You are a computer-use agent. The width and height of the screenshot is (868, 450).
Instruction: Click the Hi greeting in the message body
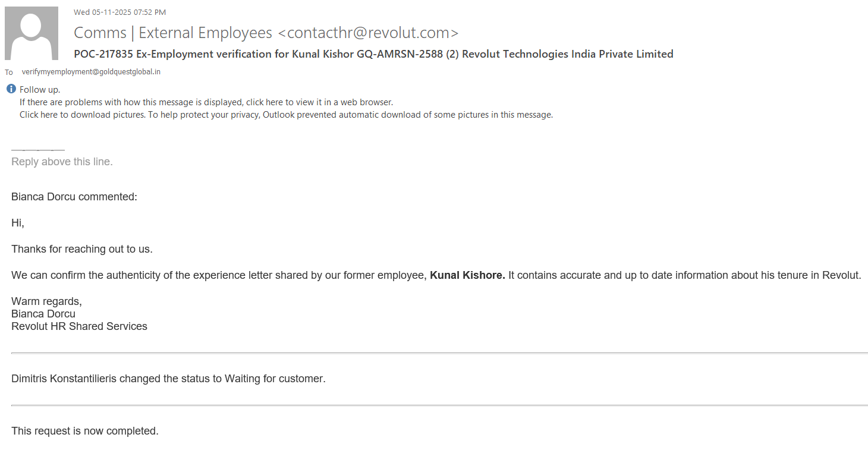tap(17, 223)
